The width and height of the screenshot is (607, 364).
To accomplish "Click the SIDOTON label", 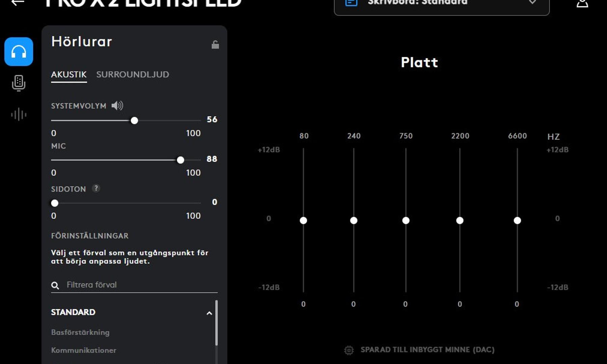I will pos(68,189).
